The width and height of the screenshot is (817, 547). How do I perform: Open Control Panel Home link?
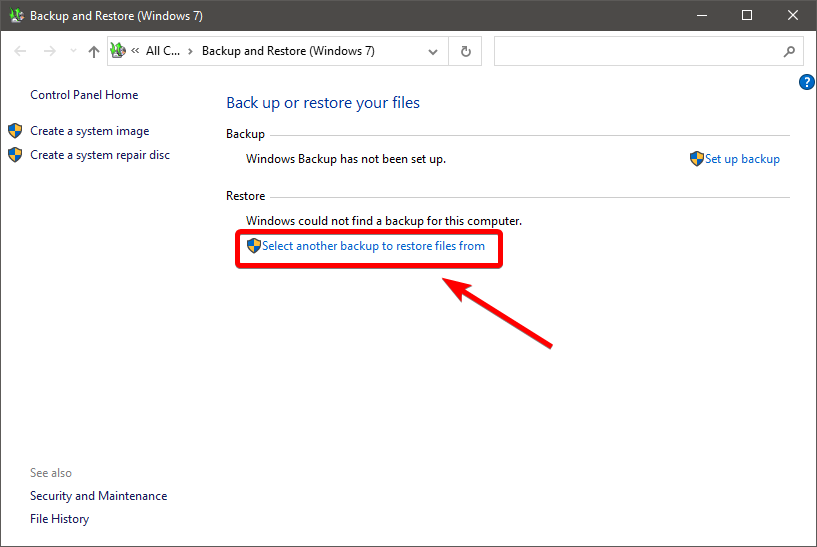pyautogui.click(x=84, y=95)
